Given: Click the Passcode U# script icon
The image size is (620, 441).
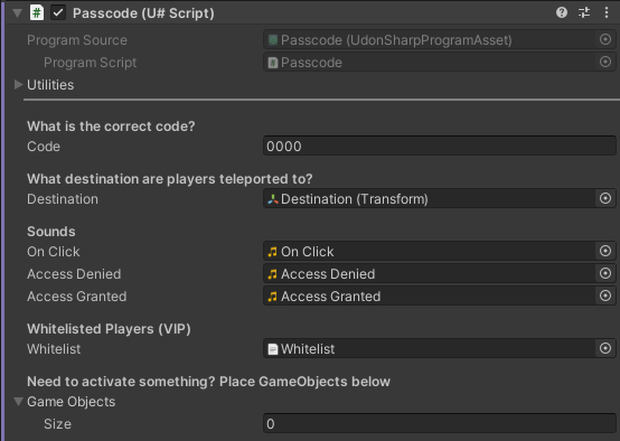Looking at the screenshot, I should [x=37, y=13].
